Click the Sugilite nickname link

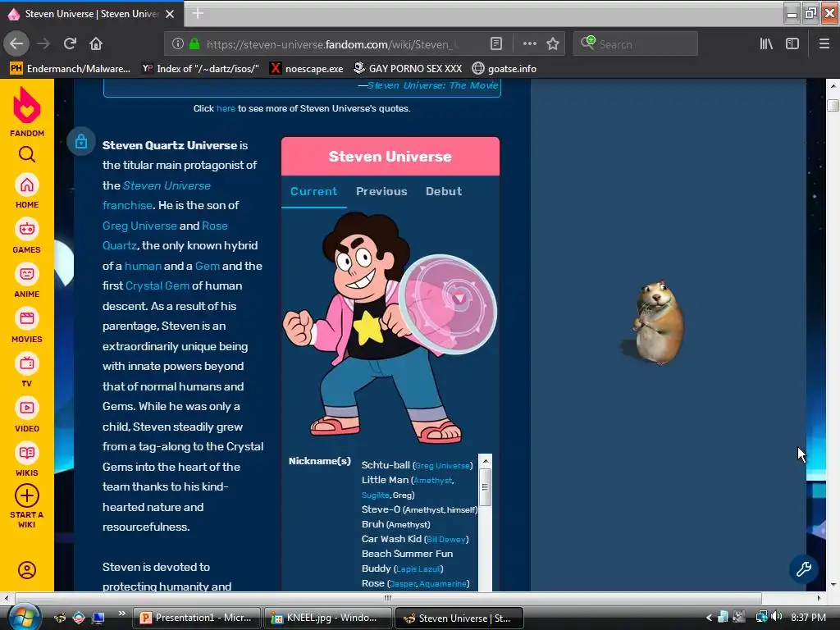point(375,495)
